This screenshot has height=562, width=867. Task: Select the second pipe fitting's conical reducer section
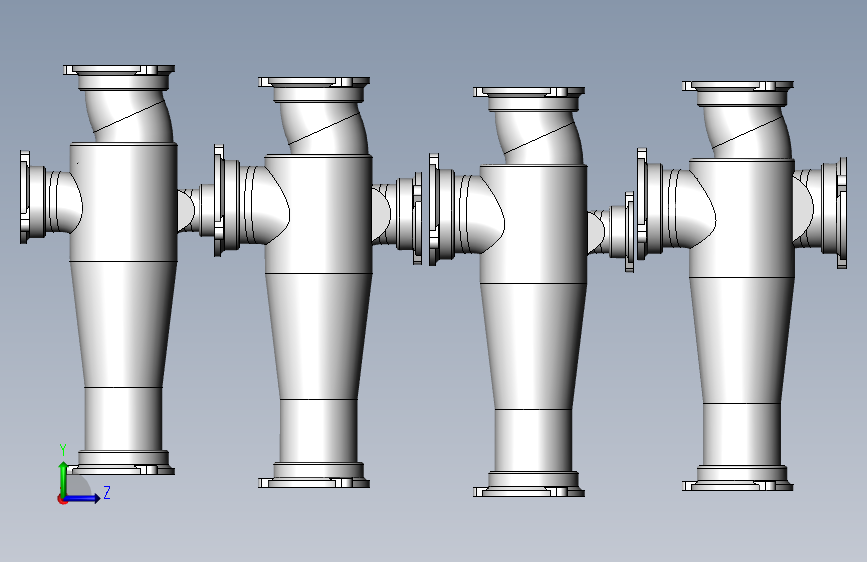tap(318, 336)
